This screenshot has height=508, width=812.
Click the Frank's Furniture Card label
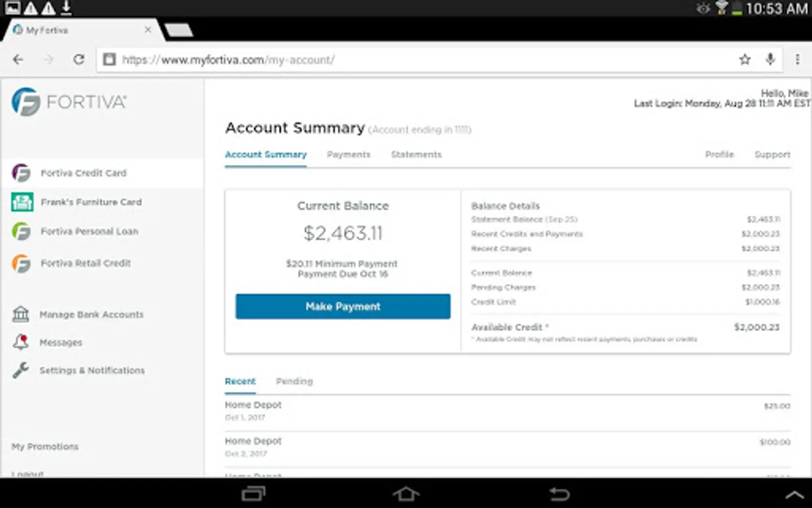[x=91, y=202]
